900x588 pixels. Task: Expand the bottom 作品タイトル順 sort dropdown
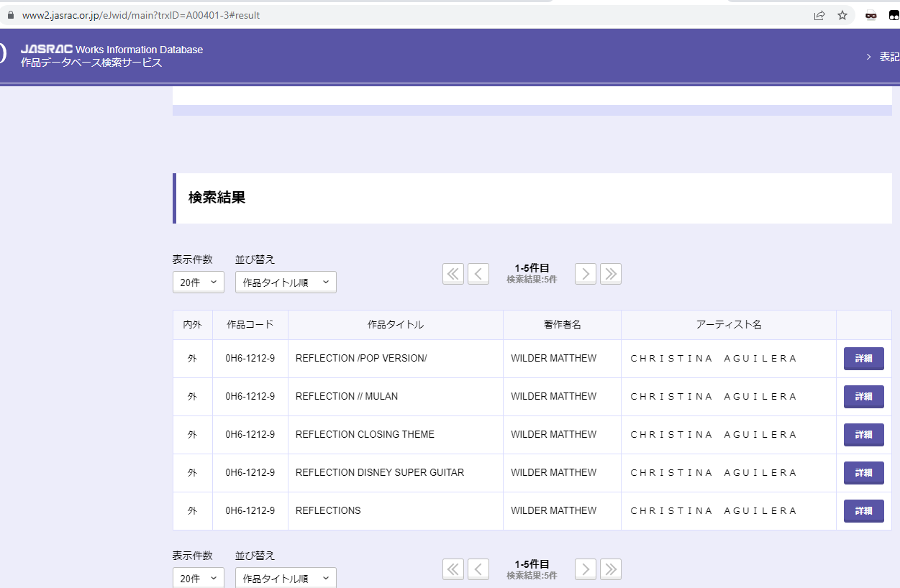pyautogui.click(x=286, y=578)
